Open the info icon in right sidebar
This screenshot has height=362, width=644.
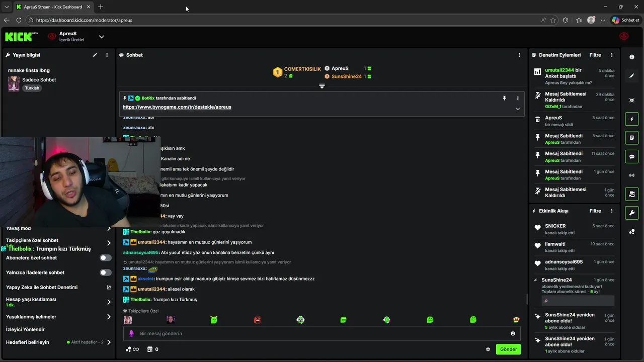(632, 57)
